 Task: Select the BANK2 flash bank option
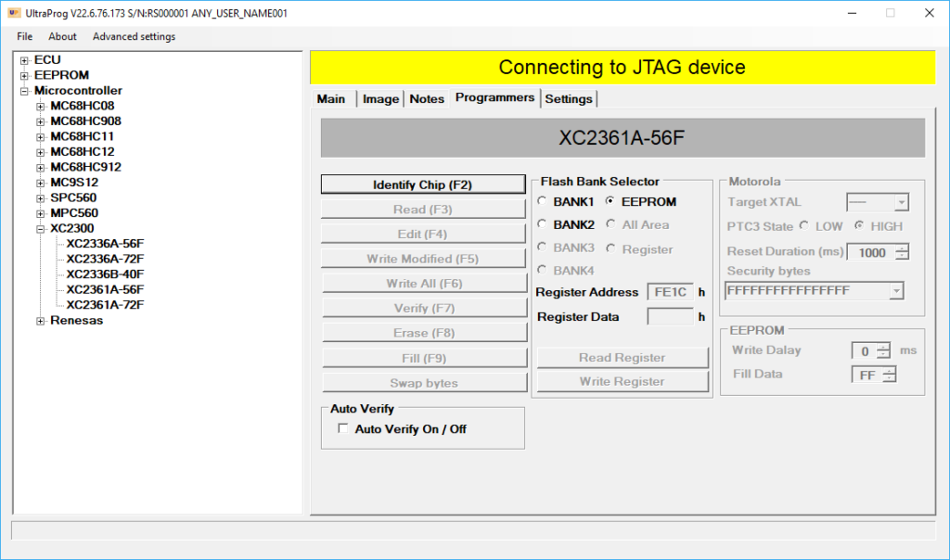[x=543, y=224]
